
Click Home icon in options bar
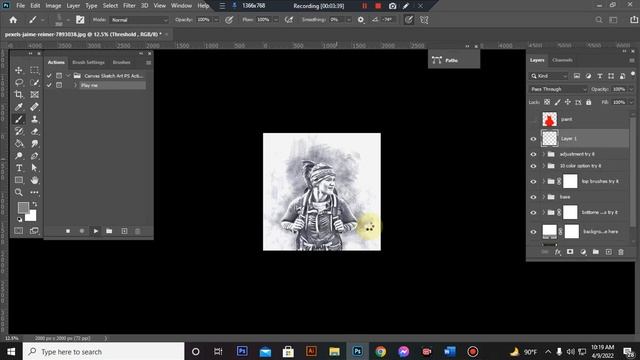click(x=13, y=20)
